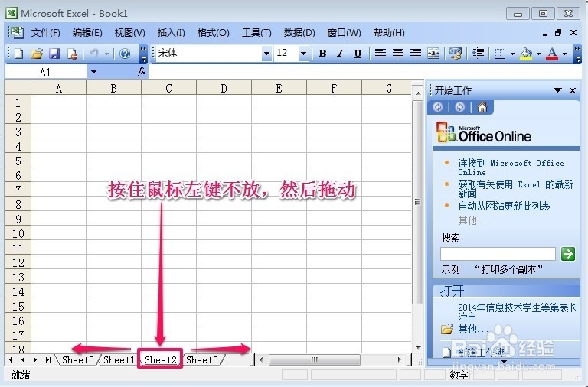588x387 pixels.
Task: Open the Fill Color dropdown arrow
Action: [x=538, y=54]
